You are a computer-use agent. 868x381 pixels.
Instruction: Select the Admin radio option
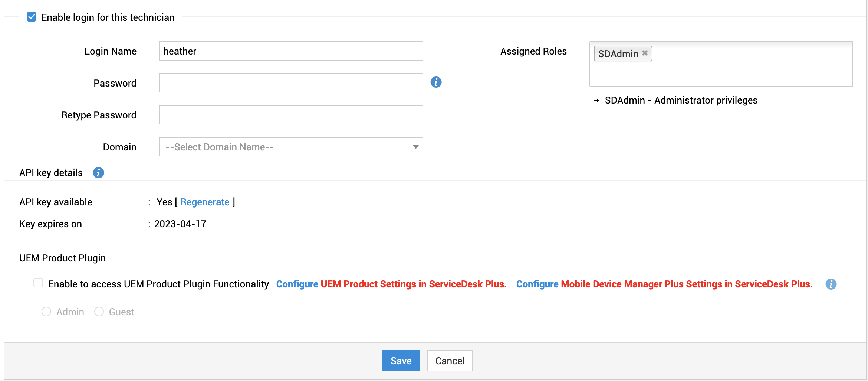click(x=46, y=312)
